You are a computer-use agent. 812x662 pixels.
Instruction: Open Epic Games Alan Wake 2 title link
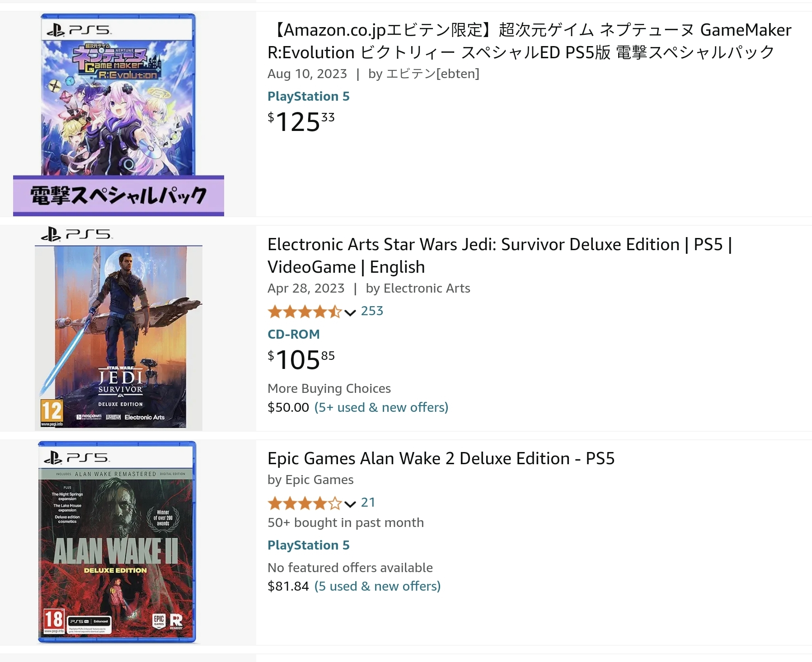[x=441, y=458]
